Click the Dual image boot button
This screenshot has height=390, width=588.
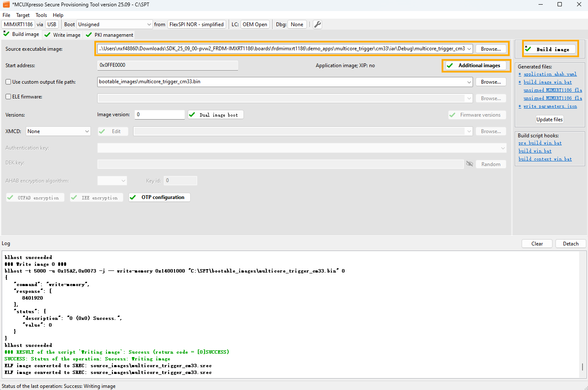tap(216, 115)
